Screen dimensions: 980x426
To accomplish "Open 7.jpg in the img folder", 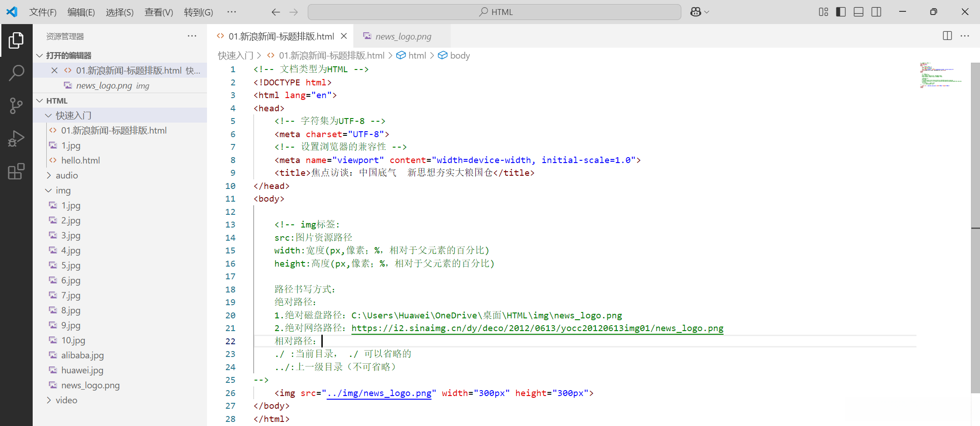I will 120,295.
